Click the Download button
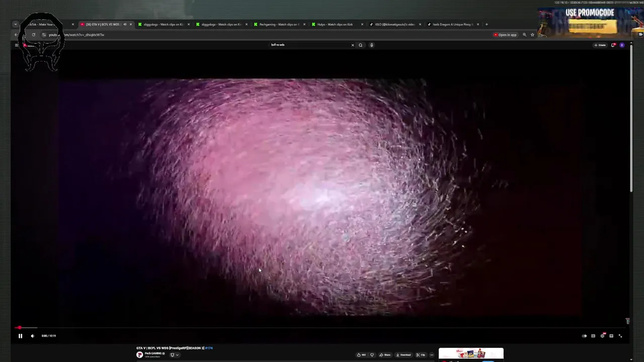This screenshot has width=644, height=362. pos(404,355)
